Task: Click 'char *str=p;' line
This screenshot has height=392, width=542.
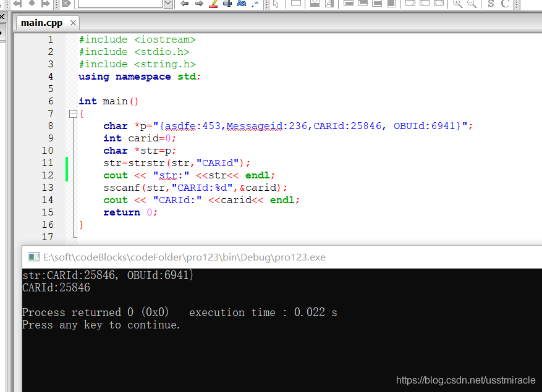Action: pyautogui.click(x=140, y=151)
